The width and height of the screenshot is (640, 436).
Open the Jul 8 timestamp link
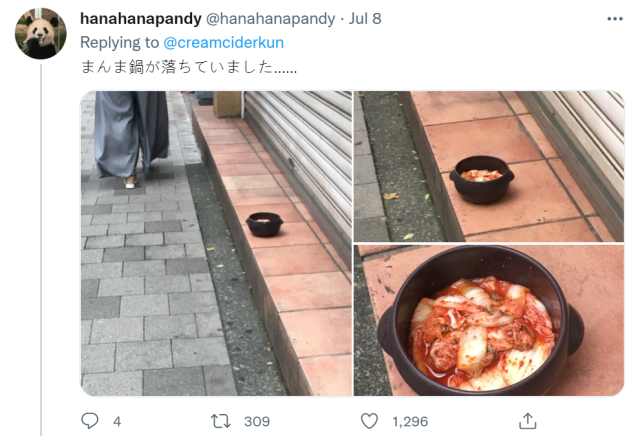click(365, 18)
